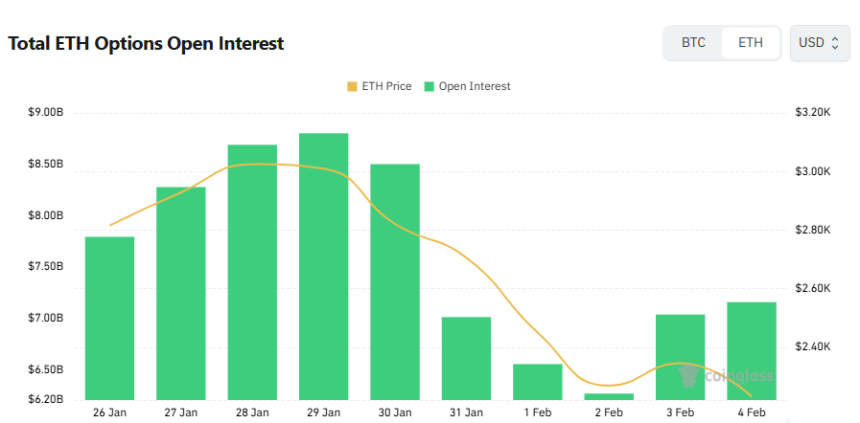Click the 31 Jan green bar
Viewport: 860px width, 423px height.
pyautogui.click(x=466, y=358)
